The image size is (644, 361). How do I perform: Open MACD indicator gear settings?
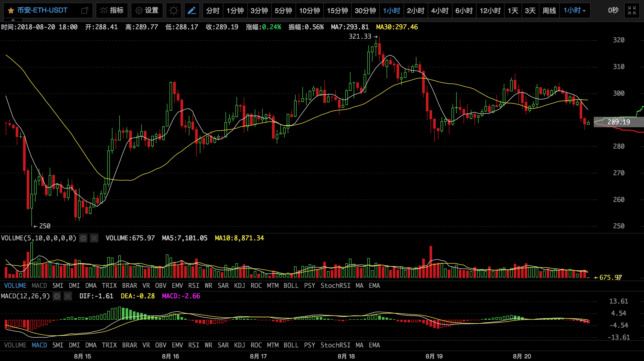[57, 296]
